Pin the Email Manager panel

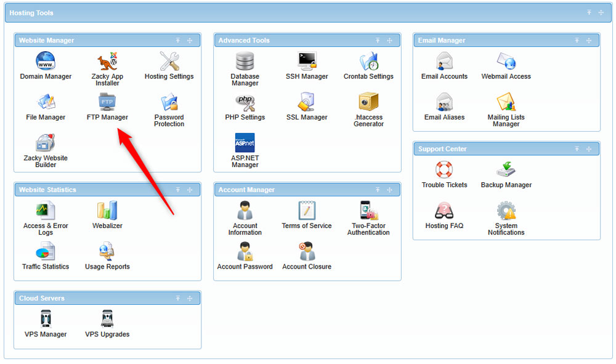point(577,40)
